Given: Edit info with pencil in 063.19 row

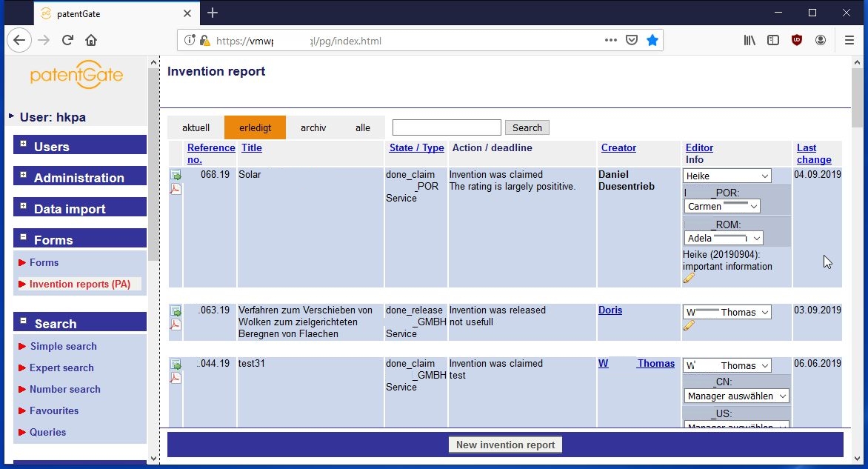Looking at the screenshot, I should coord(689,325).
